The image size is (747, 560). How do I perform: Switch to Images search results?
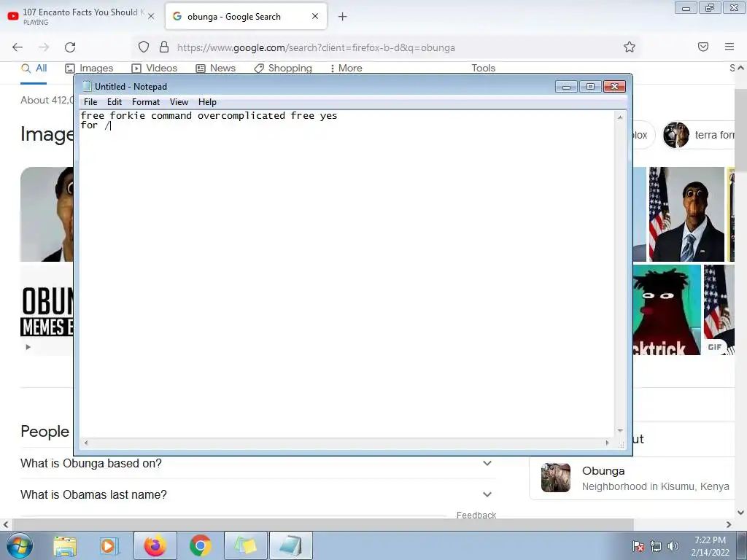[x=89, y=69]
